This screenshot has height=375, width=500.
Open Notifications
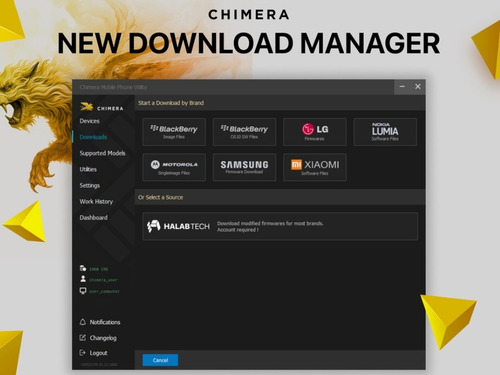[x=105, y=322]
